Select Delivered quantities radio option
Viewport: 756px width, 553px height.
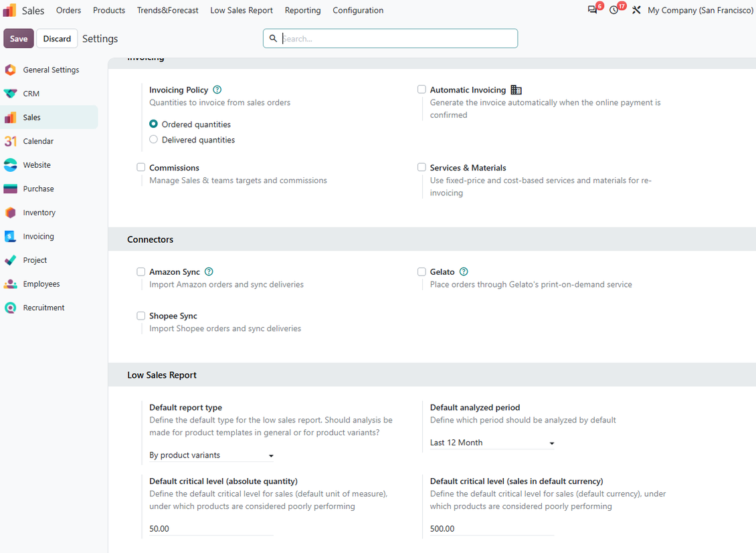pos(153,139)
